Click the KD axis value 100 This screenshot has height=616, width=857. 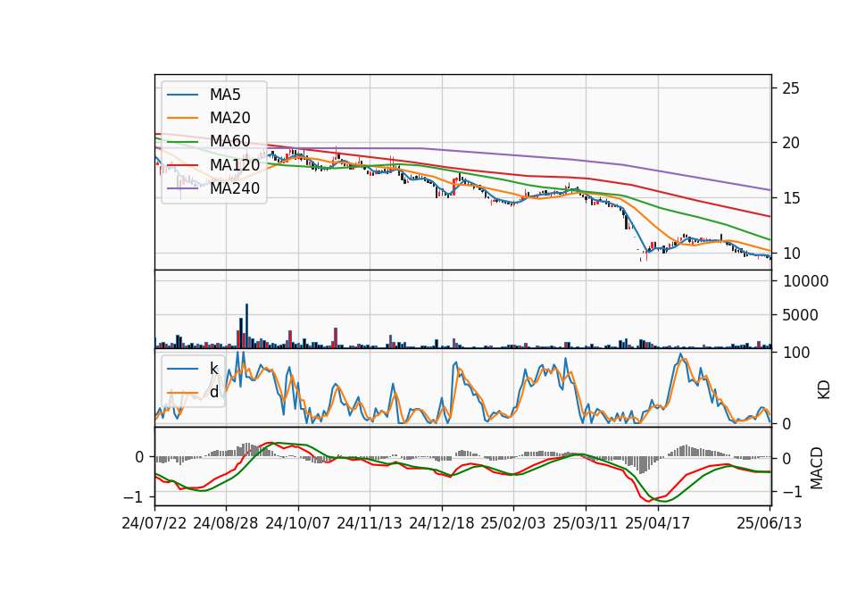click(x=796, y=354)
